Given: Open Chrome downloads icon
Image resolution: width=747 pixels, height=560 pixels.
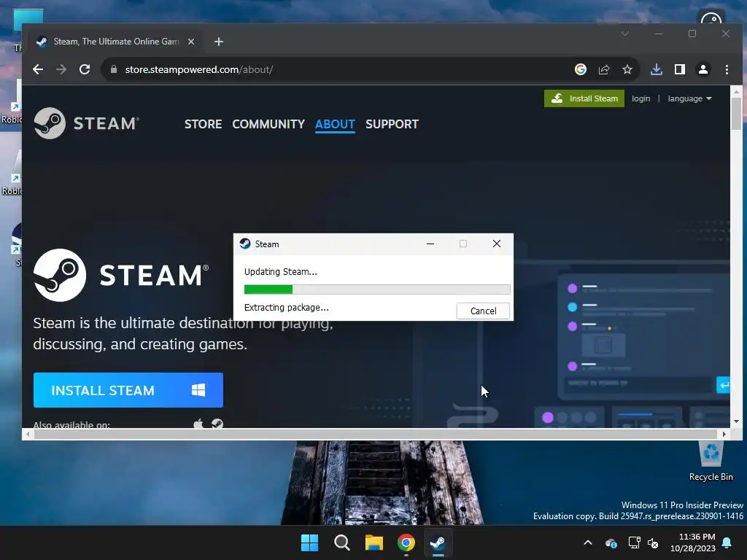Looking at the screenshot, I should (x=657, y=69).
